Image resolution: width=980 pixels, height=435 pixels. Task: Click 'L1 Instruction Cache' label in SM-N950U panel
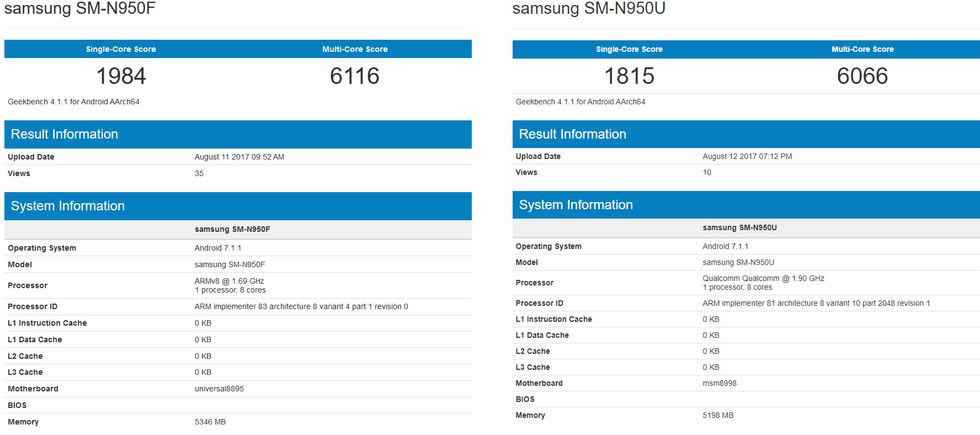coord(554,319)
